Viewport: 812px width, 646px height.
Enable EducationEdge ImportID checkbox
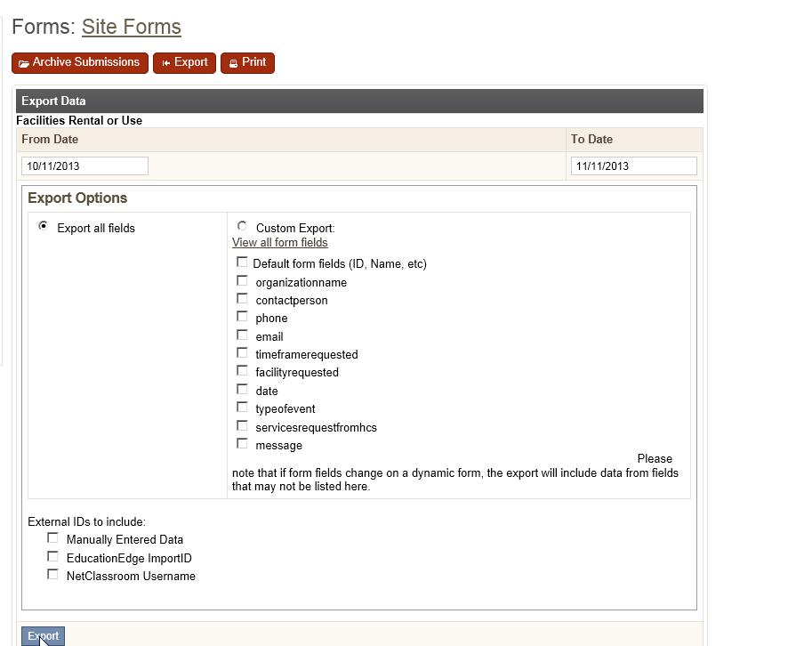pyautogui.click(x=52, y=556)
